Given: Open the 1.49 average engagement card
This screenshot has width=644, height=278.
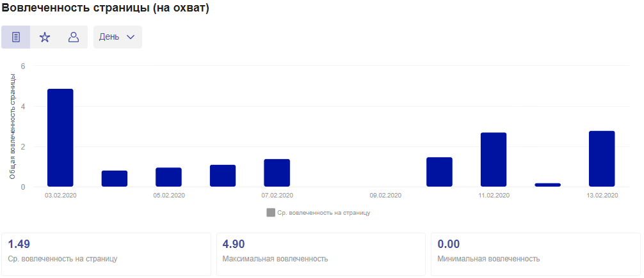Looking at the screenshot, I should pos(106,254).
